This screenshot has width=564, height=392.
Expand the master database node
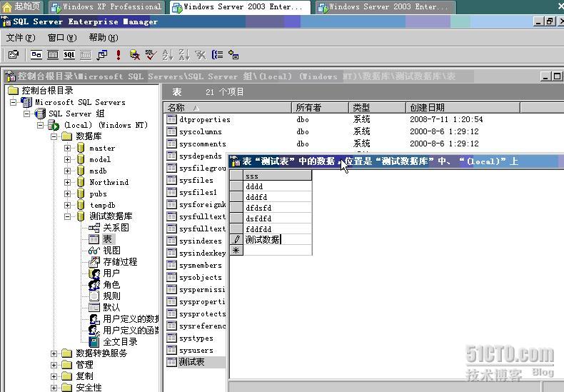click(67, 148)
